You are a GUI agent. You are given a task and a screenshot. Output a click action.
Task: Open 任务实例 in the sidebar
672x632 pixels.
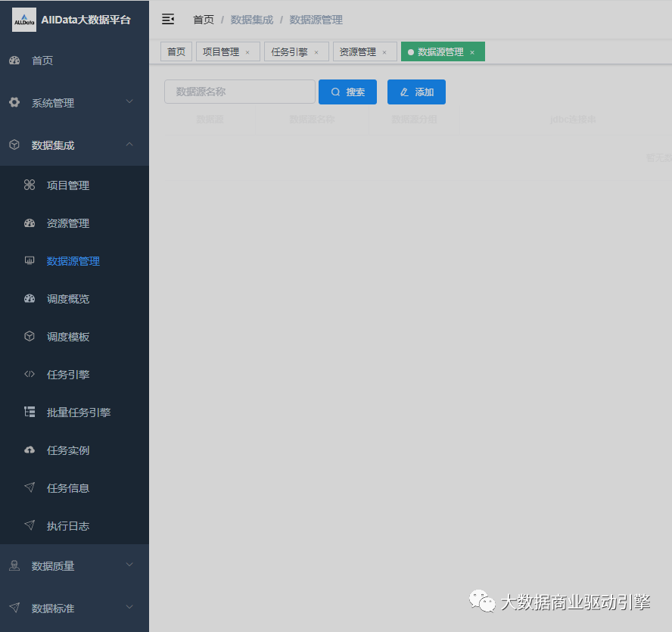tap(67, 450)
